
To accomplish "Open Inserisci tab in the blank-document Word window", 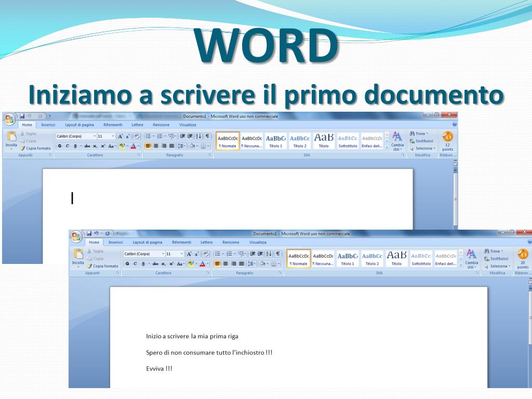I will 48,125.
